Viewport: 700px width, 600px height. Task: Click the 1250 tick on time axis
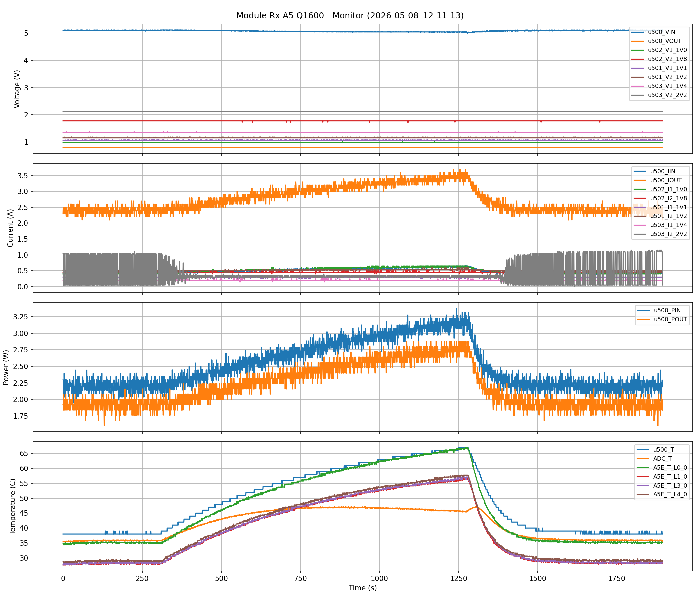tap(458, 578)
